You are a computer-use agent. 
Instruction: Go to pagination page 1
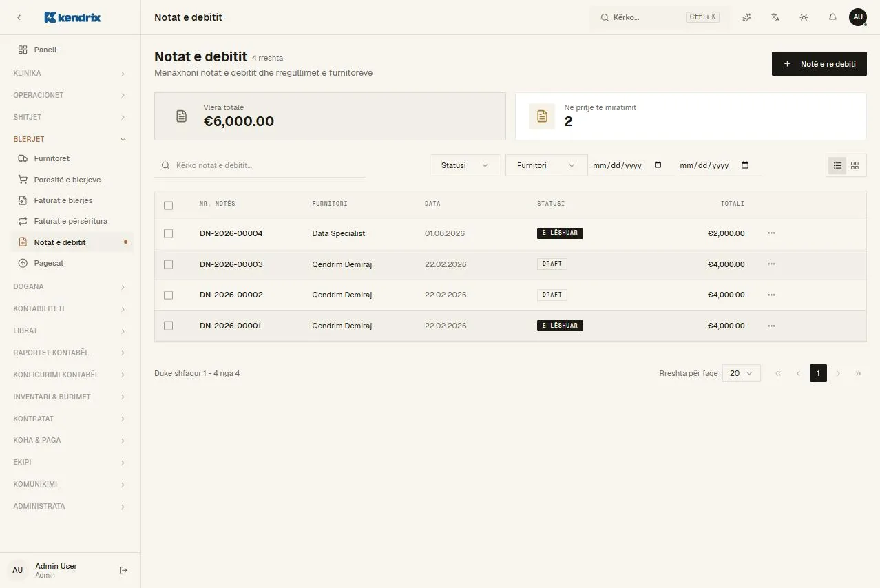pos(818,373)
